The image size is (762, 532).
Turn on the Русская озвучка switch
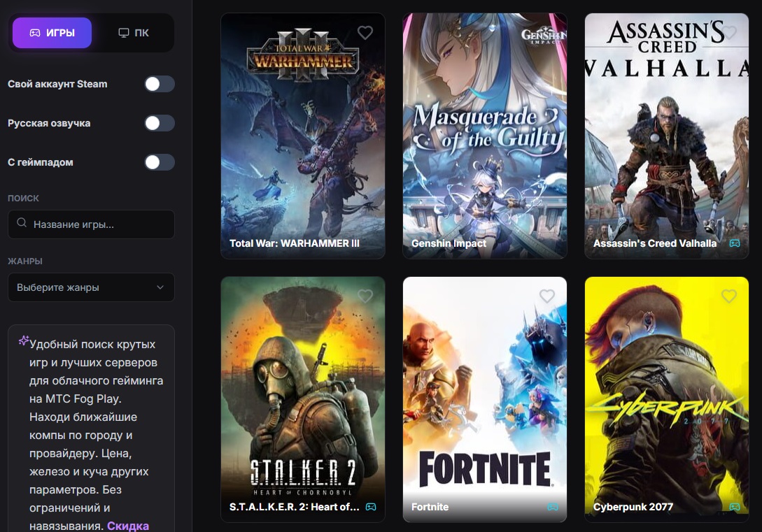coord(160,123)
